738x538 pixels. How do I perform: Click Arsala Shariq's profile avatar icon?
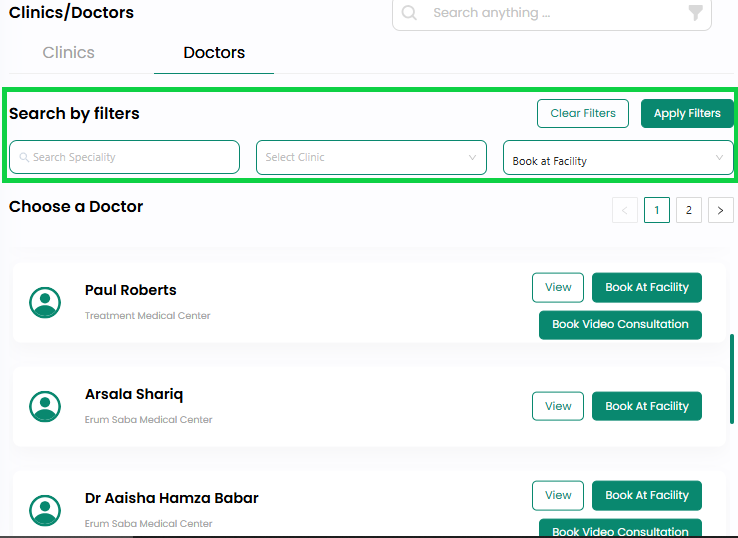pyautogui.click(x=45, y=407)
